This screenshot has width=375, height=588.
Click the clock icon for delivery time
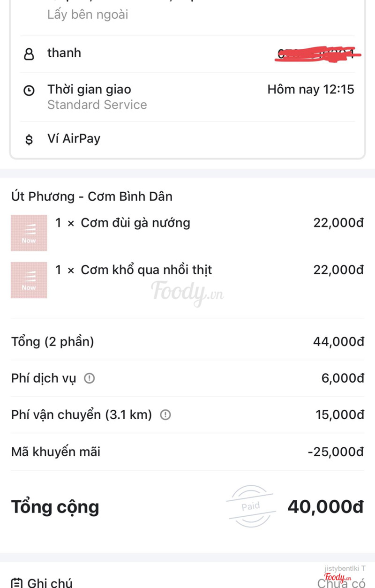29,91
